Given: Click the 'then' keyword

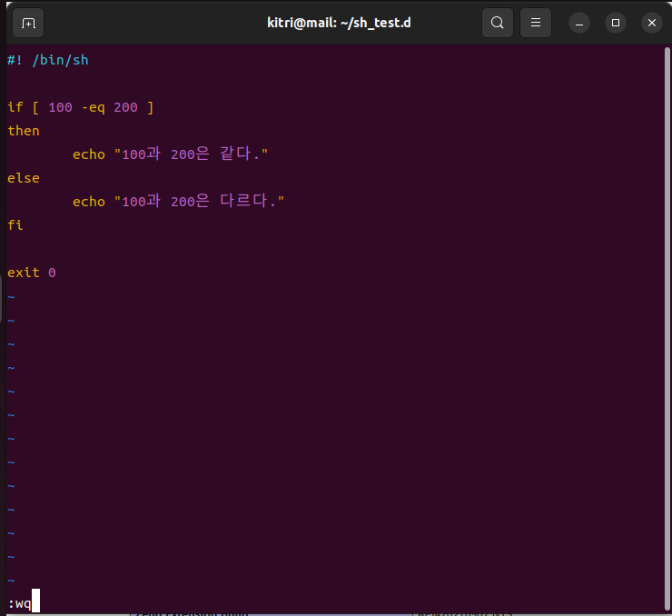Looking at the screenshot, I should [x=24, y=130].
